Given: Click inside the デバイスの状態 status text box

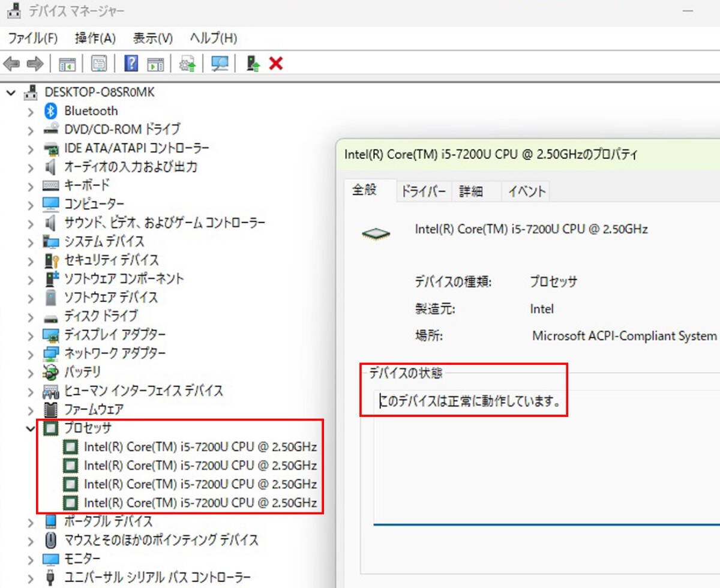Looking at the screenshot, I should (x=546, y=458).
